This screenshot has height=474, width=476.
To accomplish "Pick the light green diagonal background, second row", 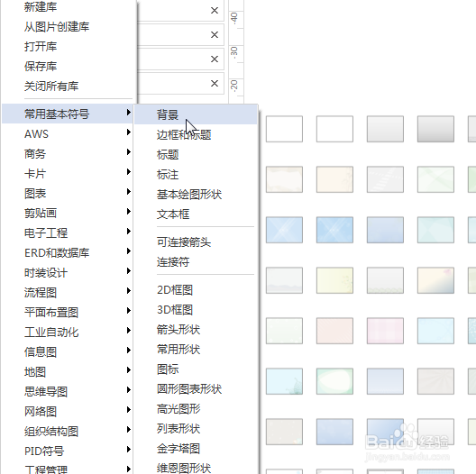I will click(x=435, y=179).
